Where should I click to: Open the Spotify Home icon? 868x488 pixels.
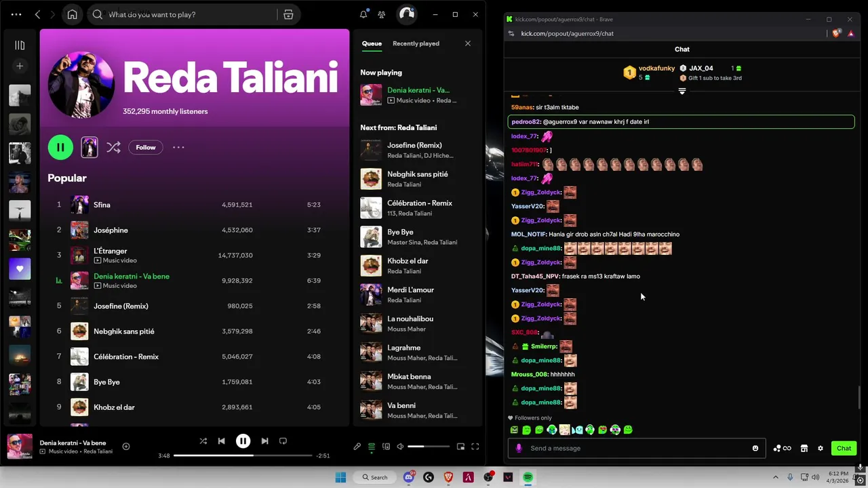click(x=72, y=14)
